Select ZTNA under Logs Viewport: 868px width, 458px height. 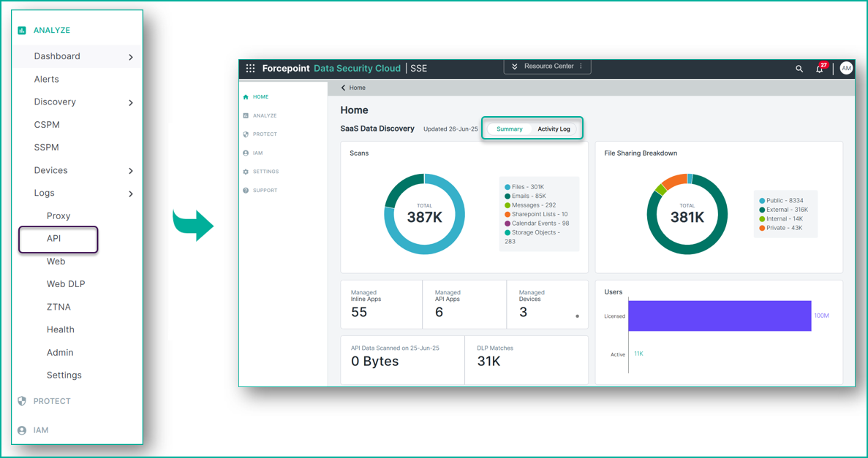coord(59,307)
